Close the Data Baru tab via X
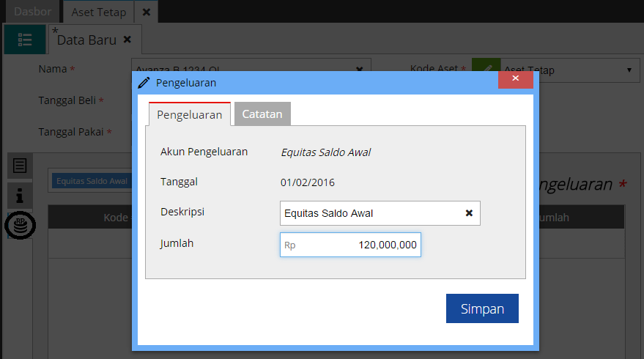 [127, 40]
